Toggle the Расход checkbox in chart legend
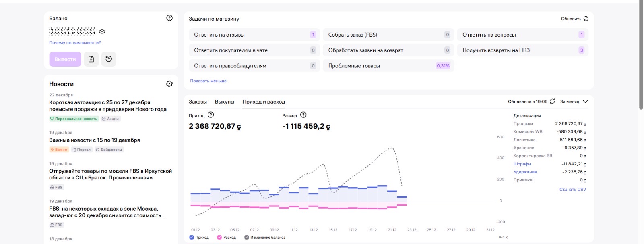 tap(219, 237)
